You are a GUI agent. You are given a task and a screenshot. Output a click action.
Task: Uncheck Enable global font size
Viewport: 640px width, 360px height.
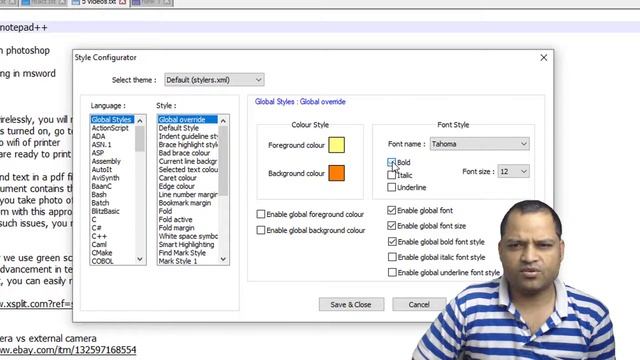coord(391,226)
